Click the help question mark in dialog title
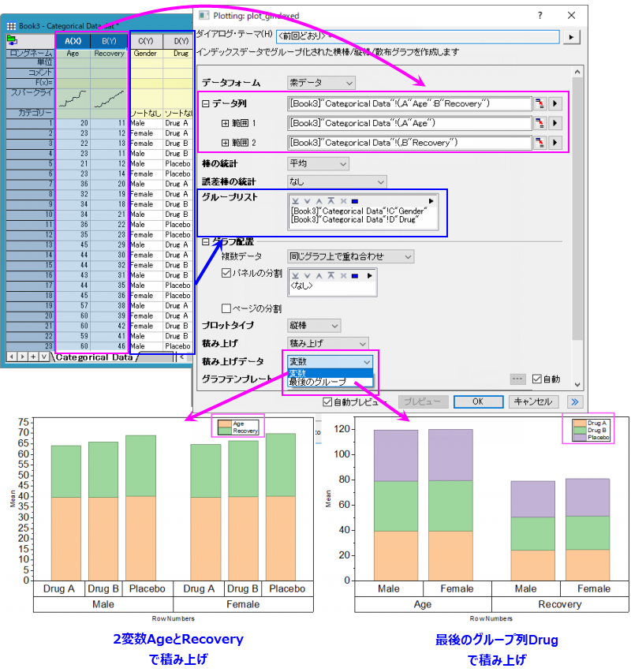The image size is (631, 672). pyautogui.click(x=540, y=16)
